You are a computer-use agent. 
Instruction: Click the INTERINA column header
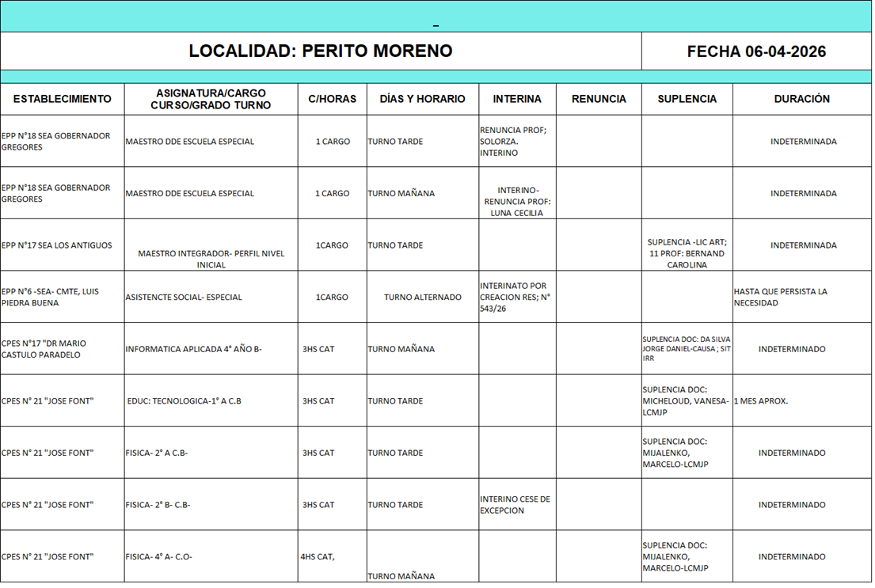point(517,99)
